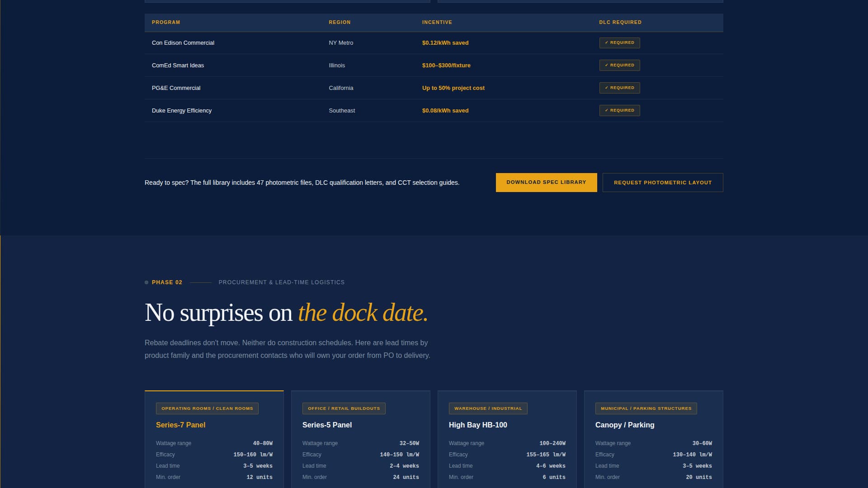Viewport: 868px width, 488px height.
Task: Select the Series-7 Panel product title
Action: pyautogui.click(x=180, y=425)
